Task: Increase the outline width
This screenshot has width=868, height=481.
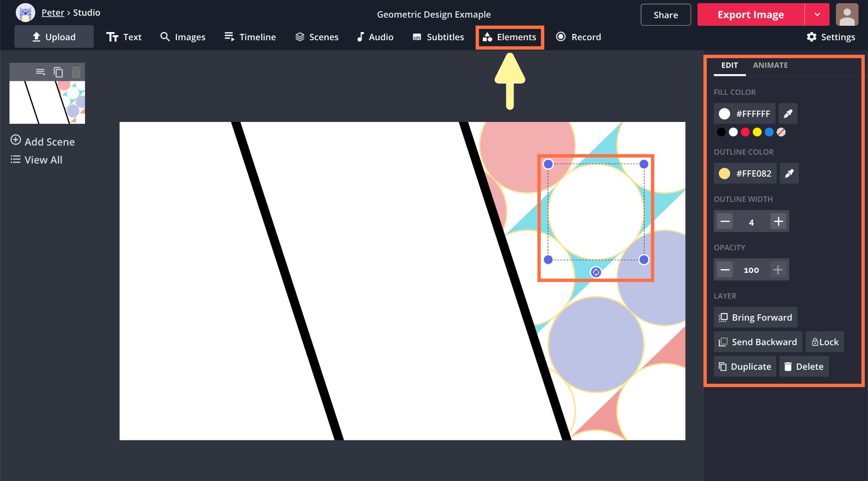Action: (778, 222)
